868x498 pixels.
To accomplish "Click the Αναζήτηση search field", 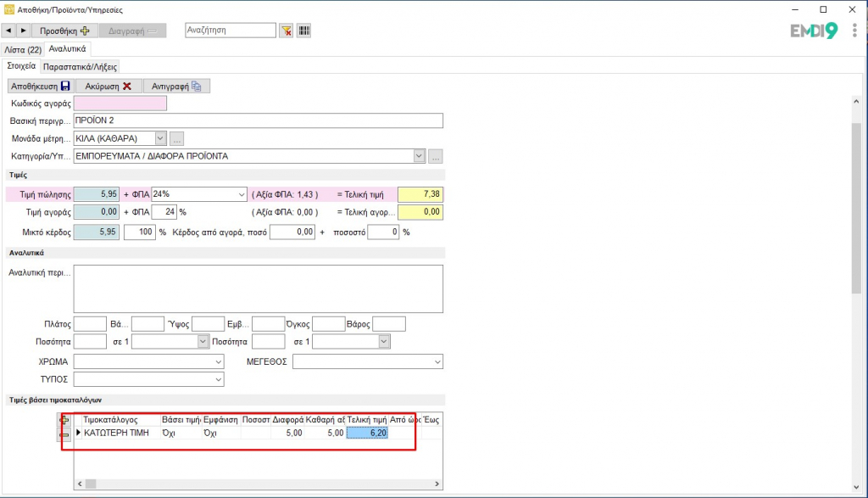I will click(231, 31).
